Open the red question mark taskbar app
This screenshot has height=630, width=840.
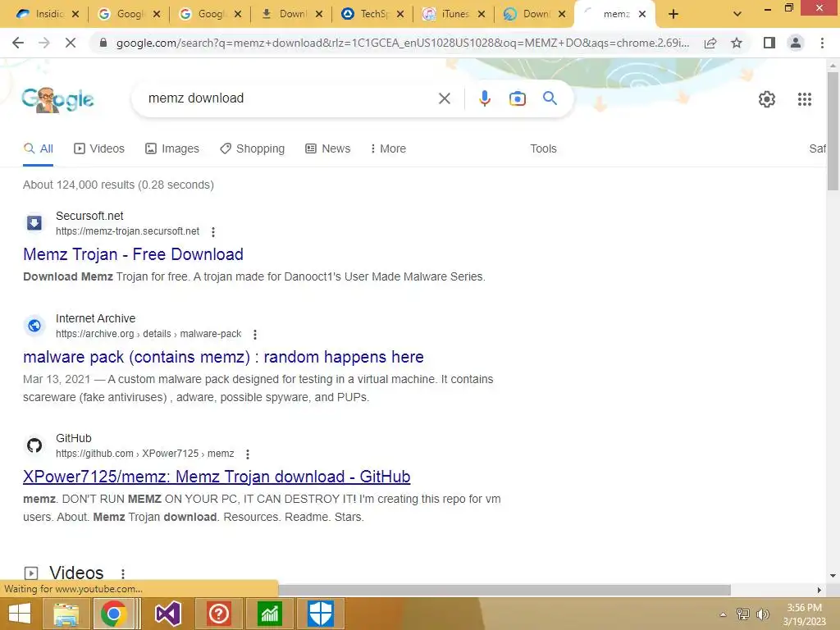click(218, 614)
